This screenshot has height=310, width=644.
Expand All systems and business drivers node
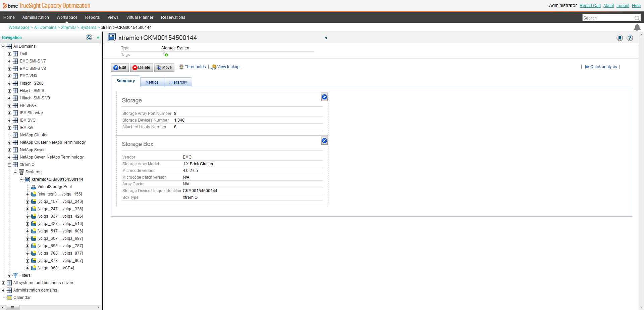(3, 283)
